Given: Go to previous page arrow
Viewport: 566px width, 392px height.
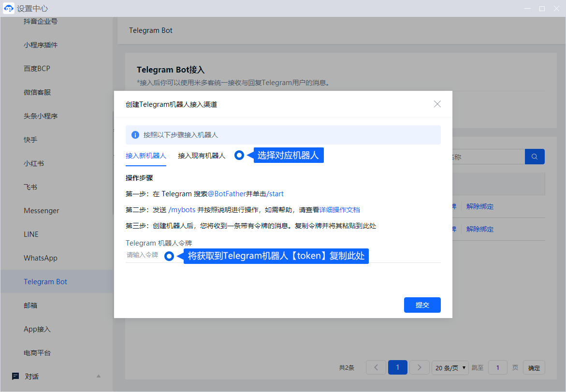Looking at the screenshot, I should coord(376,367).
